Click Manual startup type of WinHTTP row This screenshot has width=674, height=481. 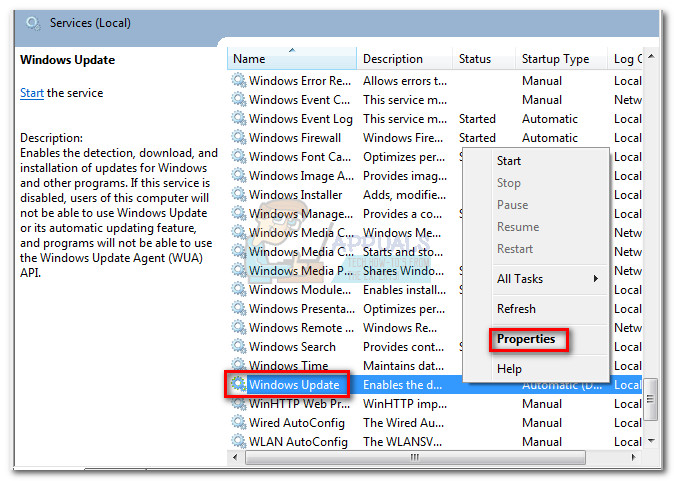point(542,403)
